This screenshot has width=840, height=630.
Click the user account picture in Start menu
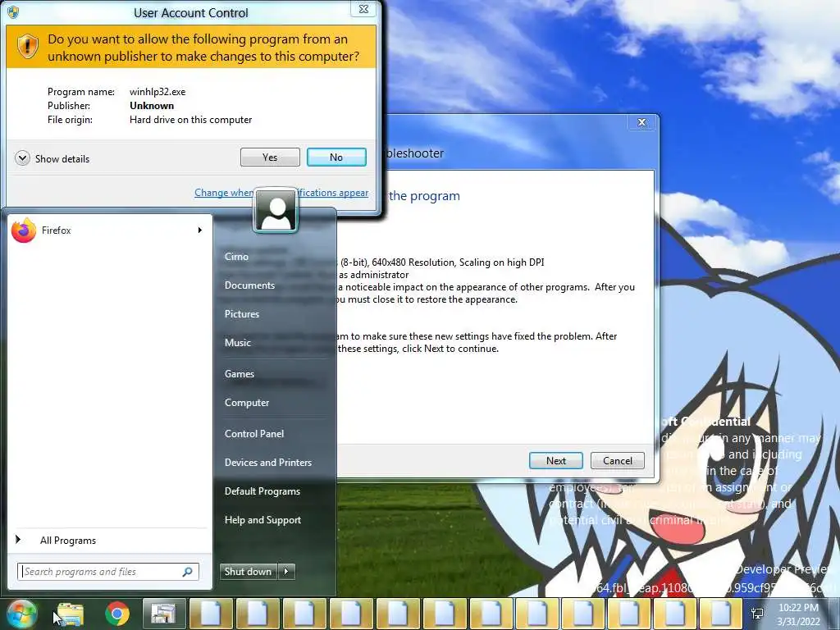276,210
